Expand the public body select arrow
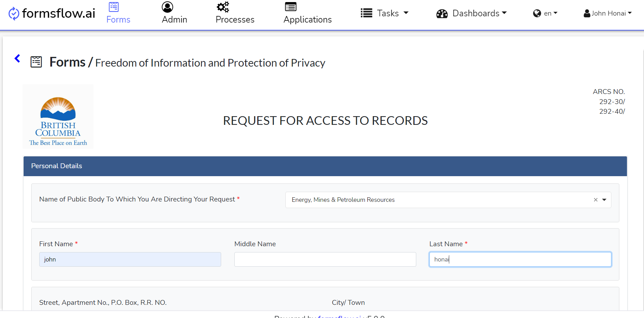 (x=604, y=200)
